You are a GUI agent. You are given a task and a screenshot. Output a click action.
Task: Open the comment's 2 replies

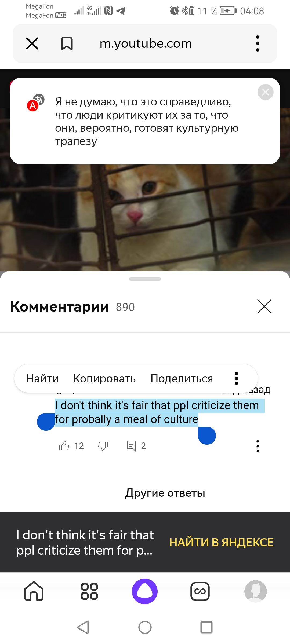(x=136, y=446)
